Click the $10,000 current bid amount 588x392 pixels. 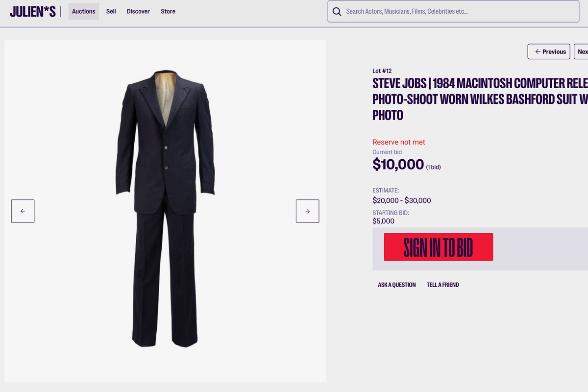[x=398, y=164]
